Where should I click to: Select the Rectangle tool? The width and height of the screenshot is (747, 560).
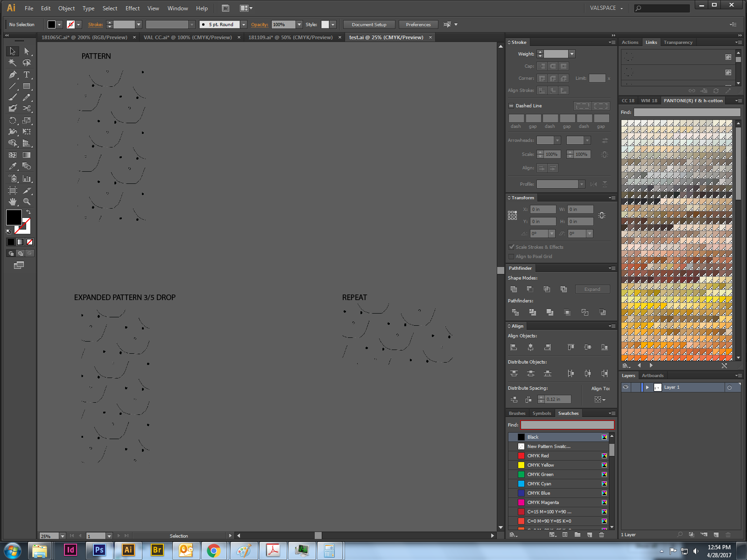point(27,86)
